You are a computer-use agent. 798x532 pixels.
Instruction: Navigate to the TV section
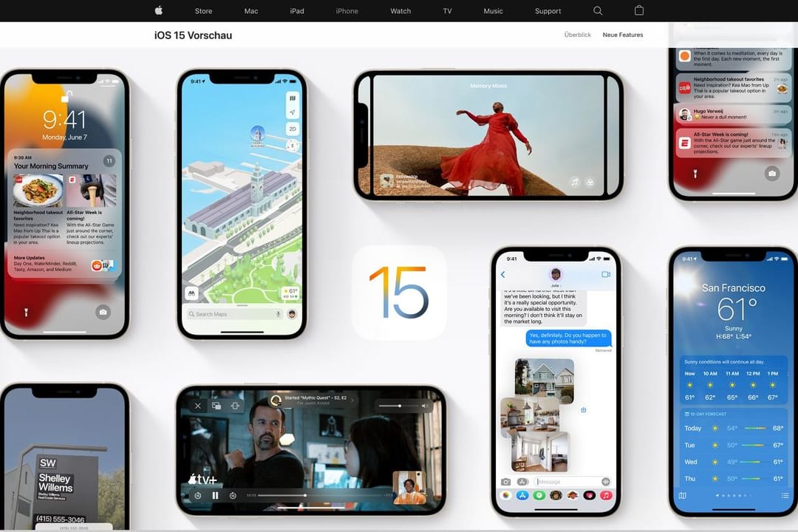coord(447,10)
